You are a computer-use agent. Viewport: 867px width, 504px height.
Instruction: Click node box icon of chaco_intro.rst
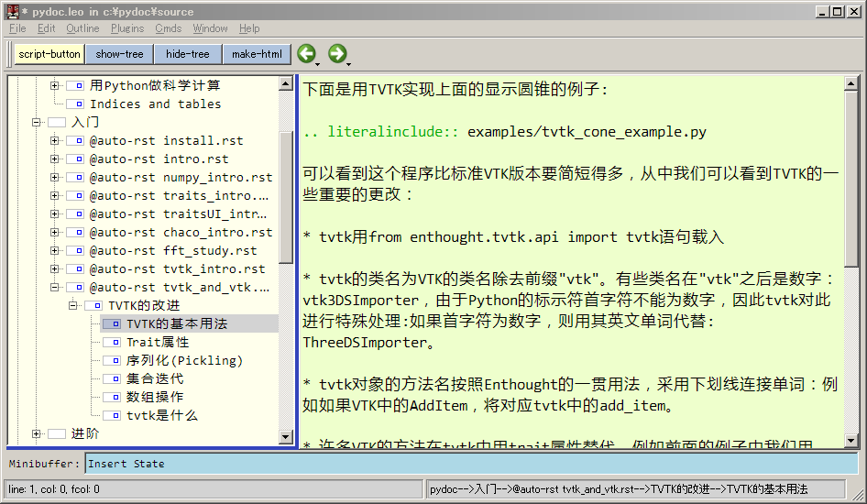[75, 232]
